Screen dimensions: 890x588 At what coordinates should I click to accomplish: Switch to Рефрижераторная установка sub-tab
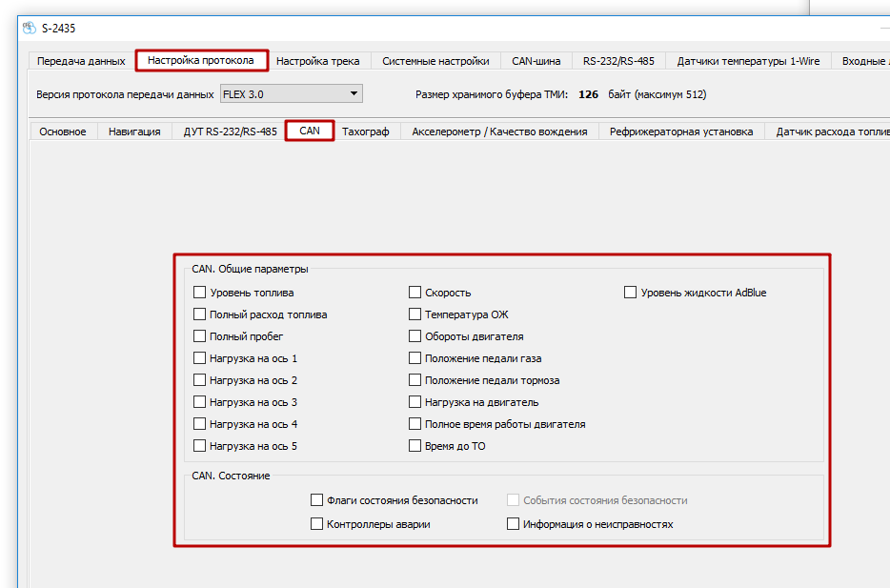pos(681,132)
